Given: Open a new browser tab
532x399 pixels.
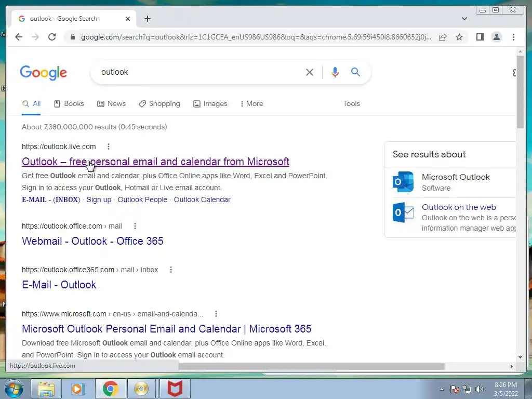Looking at the screenshot, I should pos(147,19).
